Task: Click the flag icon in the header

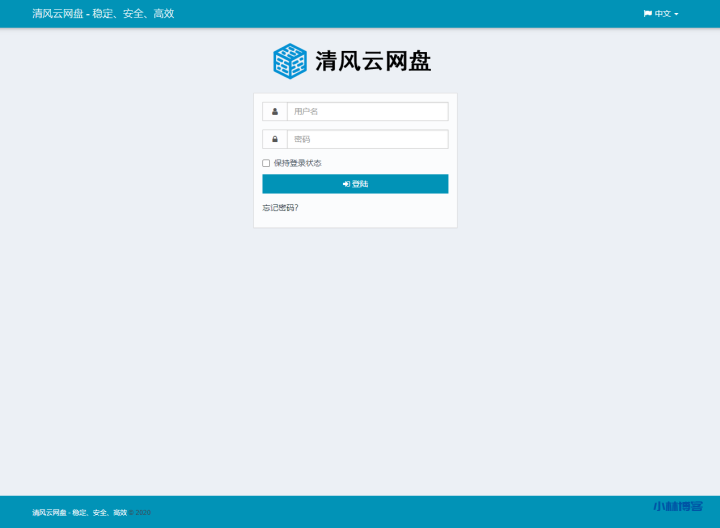Action: (648, 14)
